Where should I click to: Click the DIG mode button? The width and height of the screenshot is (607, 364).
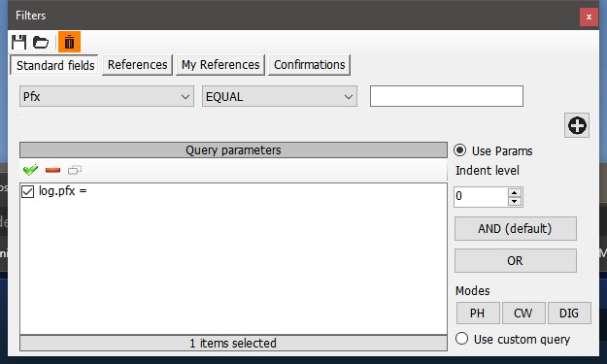click(569, 313)
